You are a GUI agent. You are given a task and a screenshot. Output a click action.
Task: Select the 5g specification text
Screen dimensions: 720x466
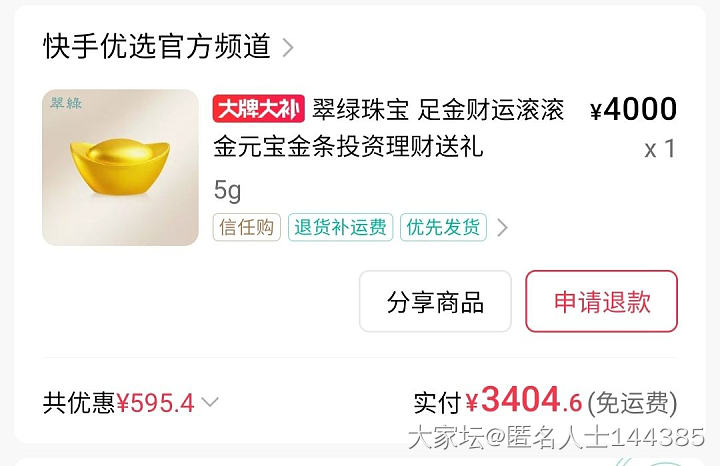[227, 190]
